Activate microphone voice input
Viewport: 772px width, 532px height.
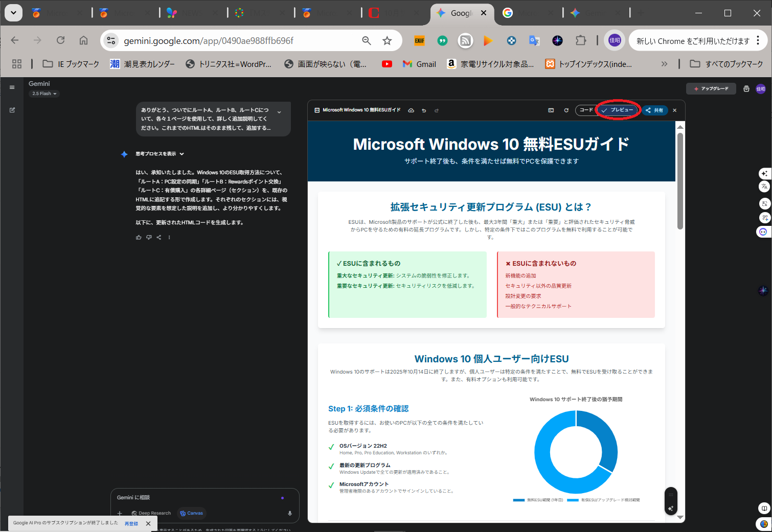coord(290,513)
